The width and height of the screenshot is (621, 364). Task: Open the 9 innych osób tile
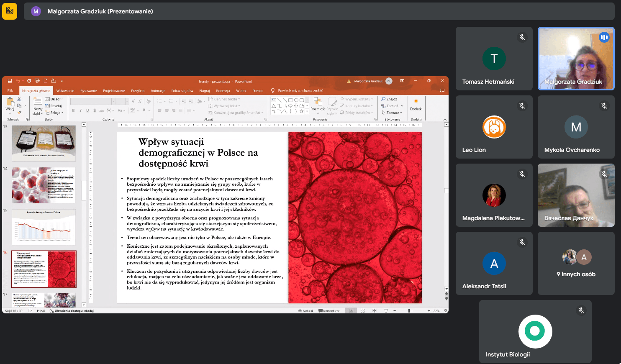point(576,264)
